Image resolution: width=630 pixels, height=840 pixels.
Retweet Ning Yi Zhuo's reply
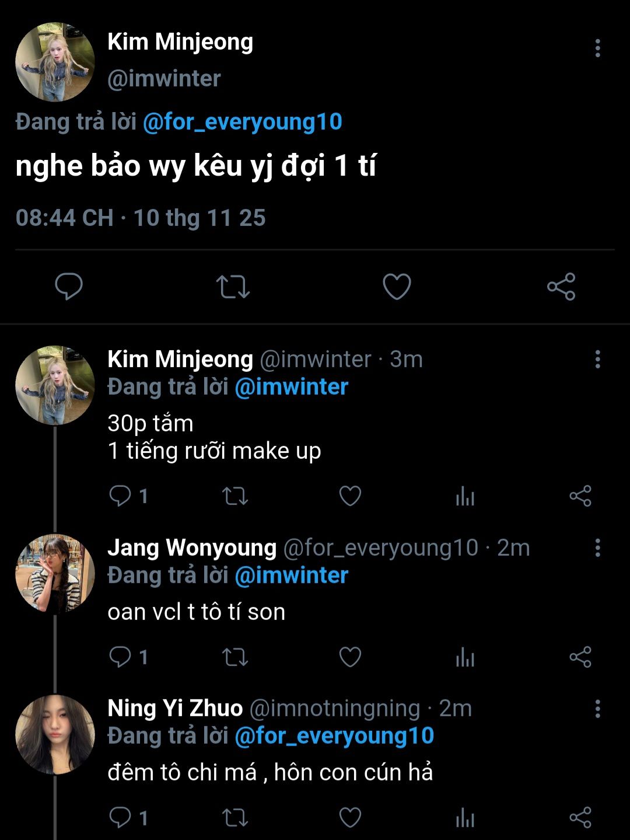point(235,818)
